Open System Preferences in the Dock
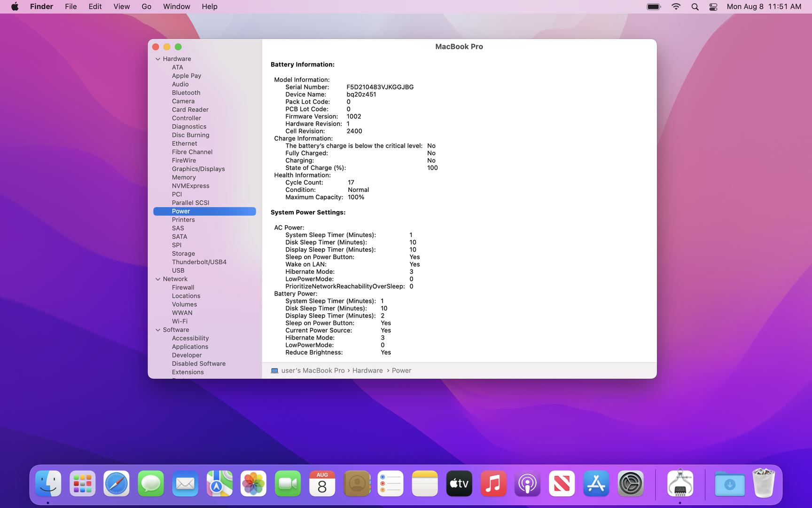Image resolution: width=812 pixels, height=508 pixels. point(631,484)
